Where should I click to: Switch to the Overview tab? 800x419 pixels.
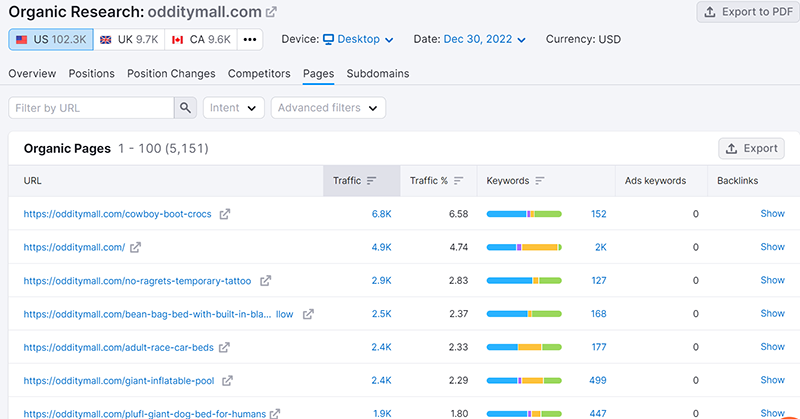pyautogui.click(x=32, y=73)
